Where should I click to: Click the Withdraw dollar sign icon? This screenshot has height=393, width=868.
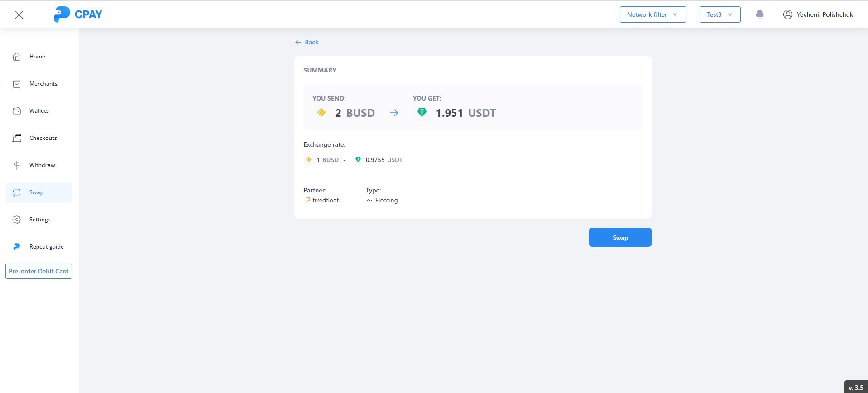(17, 165)
